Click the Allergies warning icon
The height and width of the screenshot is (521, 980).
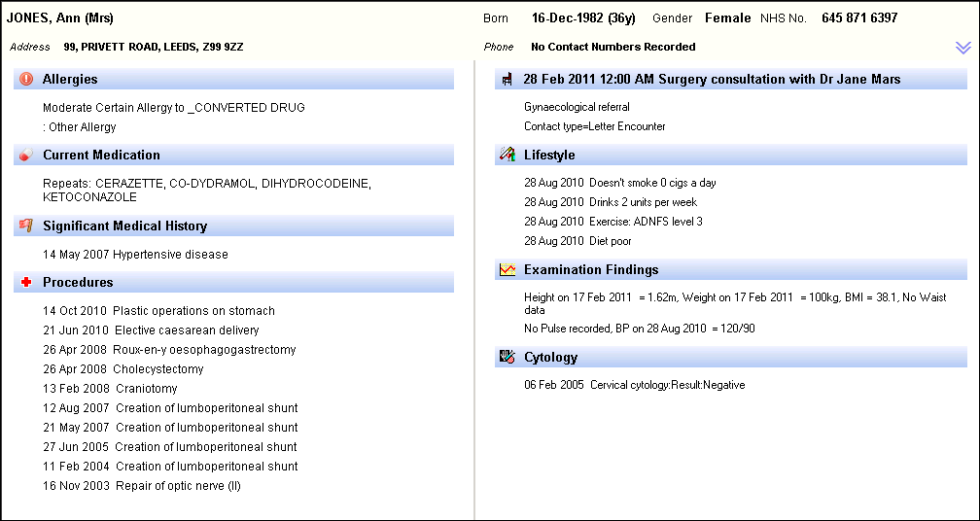(x=26, y=80)
